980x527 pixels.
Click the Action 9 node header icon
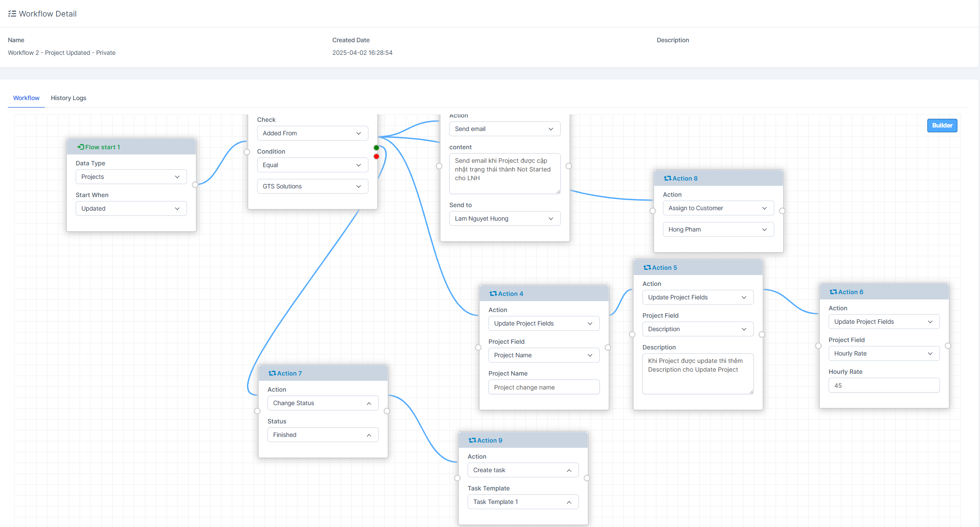pyautogui.click(x=472, y=440)
